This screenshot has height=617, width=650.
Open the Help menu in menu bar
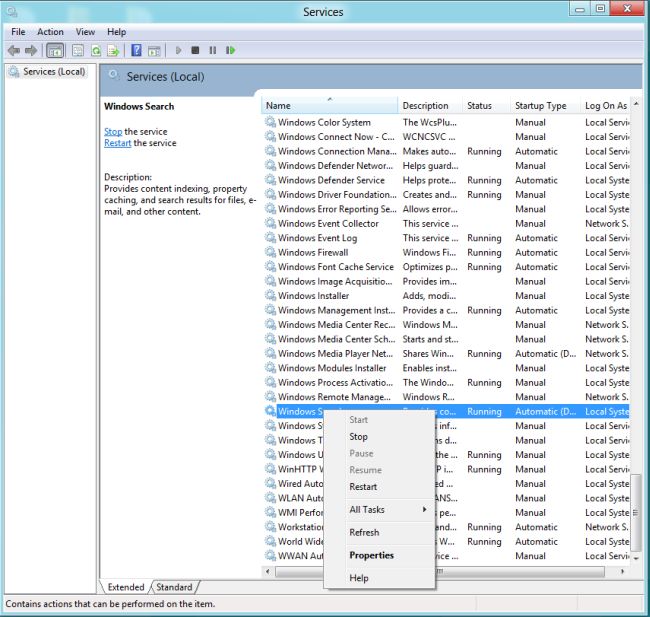(x=116, y=32)
